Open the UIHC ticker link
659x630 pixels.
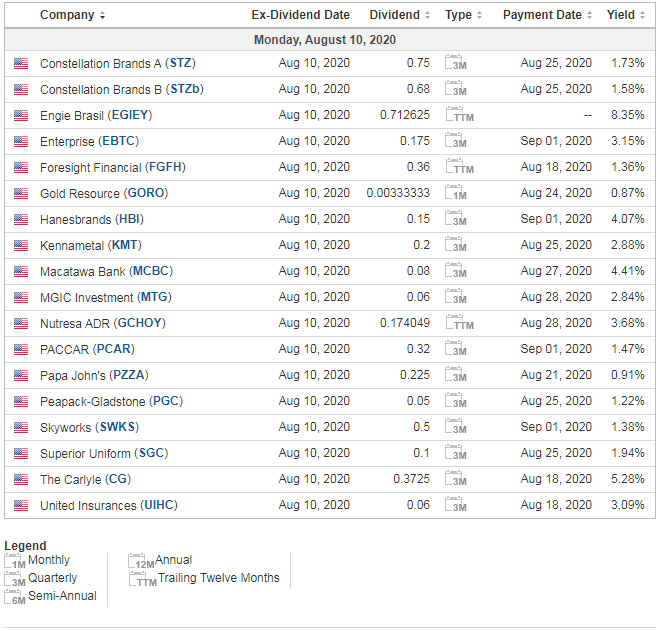coord(159,506)
